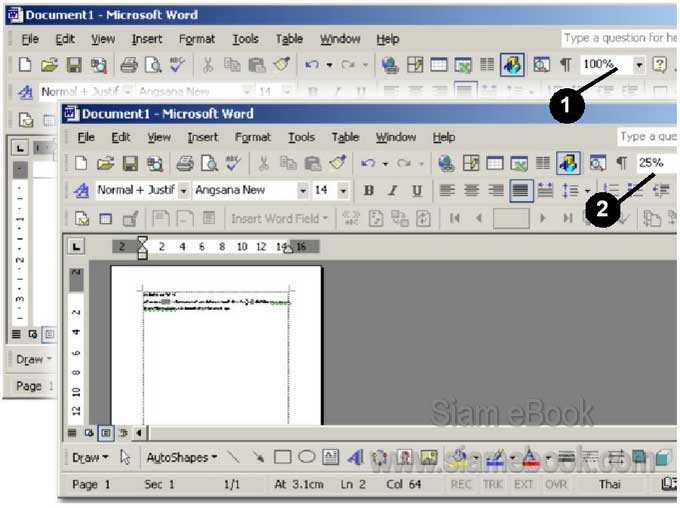Toggle paragraph marks button in back window

(566, 65)
